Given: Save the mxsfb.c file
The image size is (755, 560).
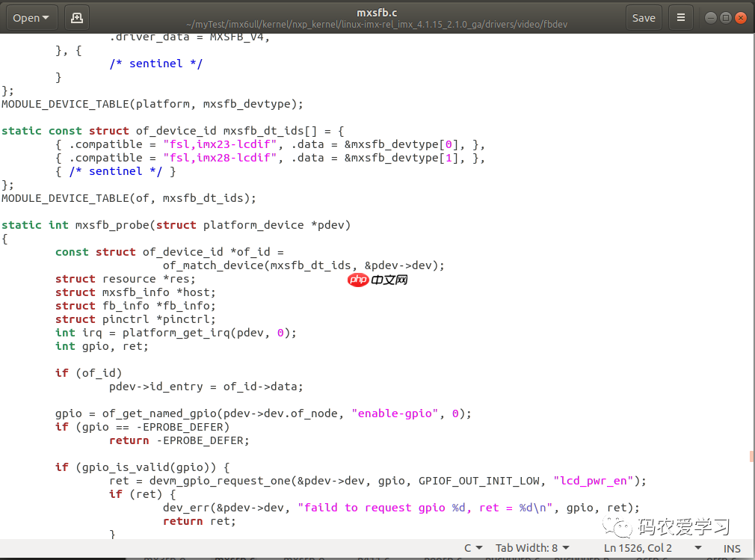Looking at the screenshot, I should (644, 18).
